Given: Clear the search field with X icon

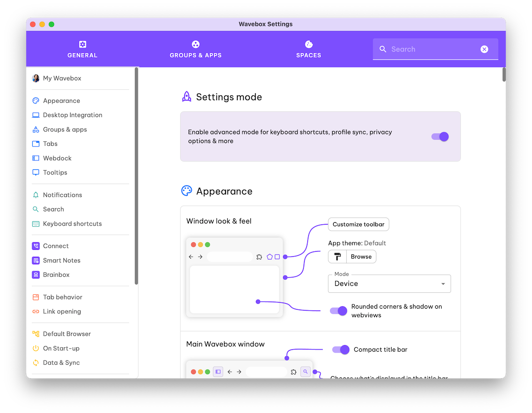Looking at the screenshot, I should click(x=484, y=49).
